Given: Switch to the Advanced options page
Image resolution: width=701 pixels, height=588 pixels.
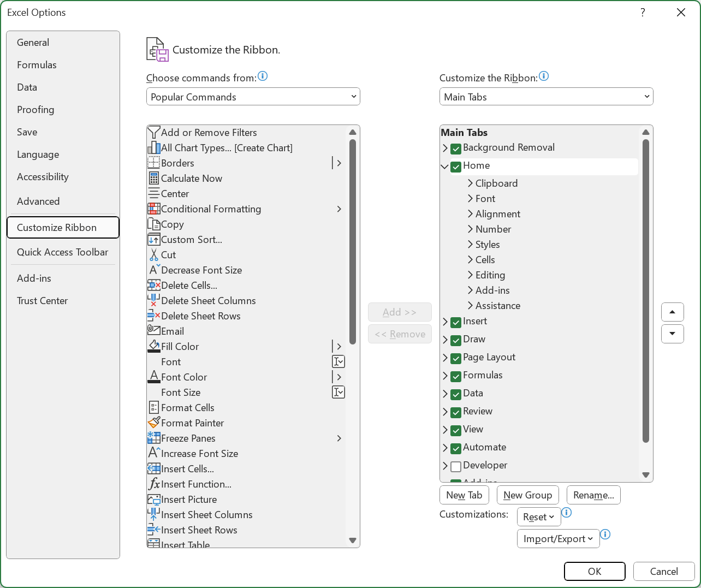Looking at the screenshot, I should point(38,201).
